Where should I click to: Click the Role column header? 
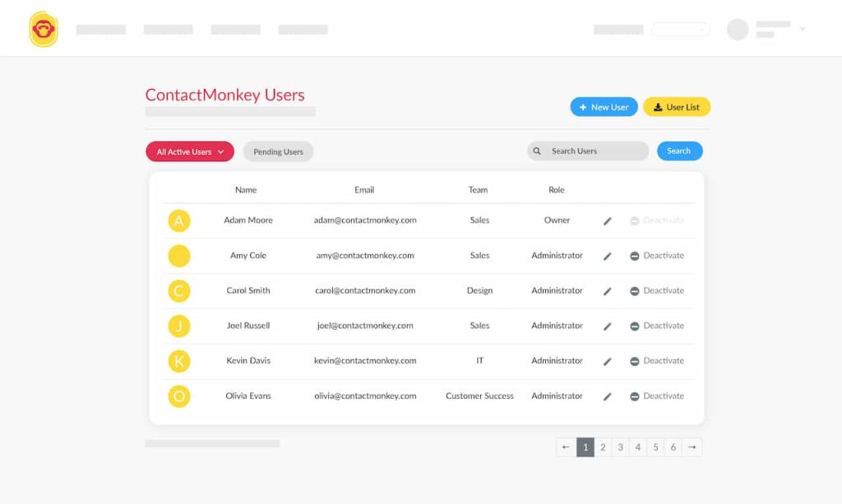click(557, 190)
